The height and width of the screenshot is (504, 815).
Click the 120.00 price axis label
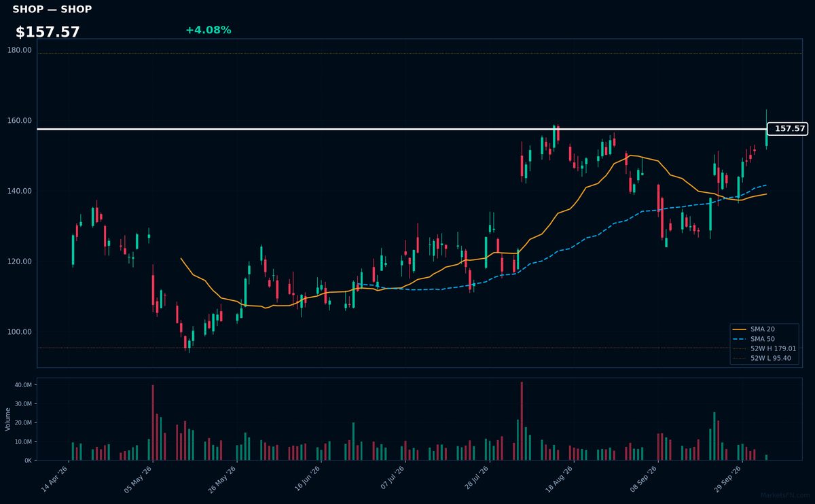[x=20, y=262]
